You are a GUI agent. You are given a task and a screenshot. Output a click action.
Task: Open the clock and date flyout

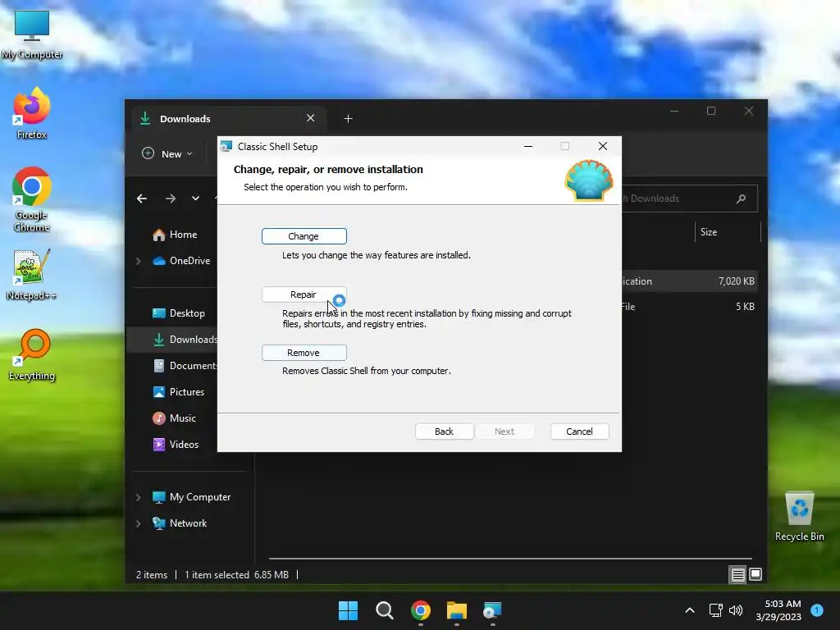pyautogui.click(x=778, y=610)
